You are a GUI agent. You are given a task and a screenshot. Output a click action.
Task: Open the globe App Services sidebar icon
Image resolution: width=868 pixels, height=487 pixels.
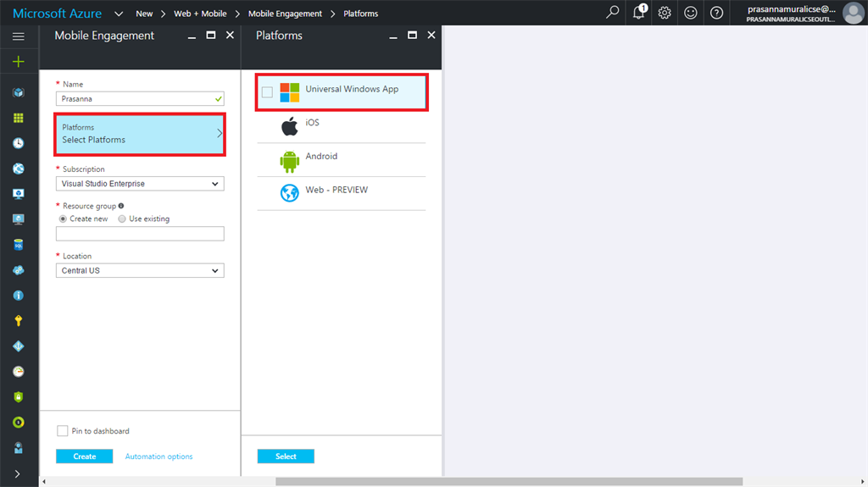coord(19,169)
